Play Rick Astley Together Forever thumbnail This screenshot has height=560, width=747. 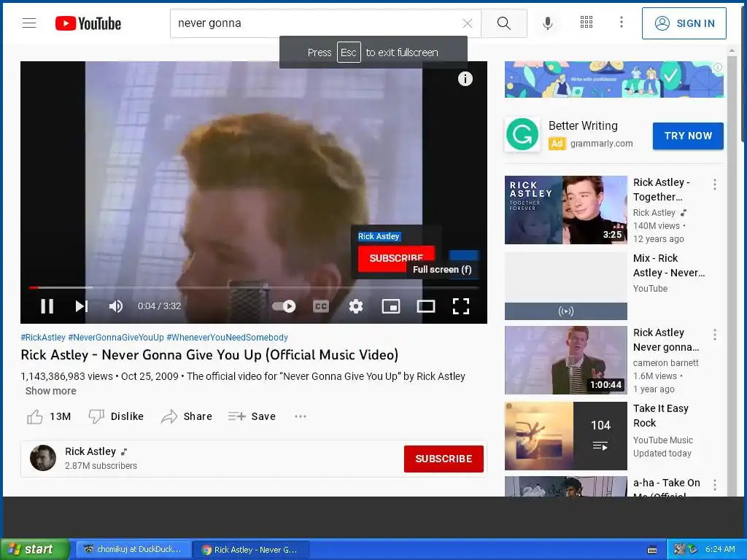(566, 210)
